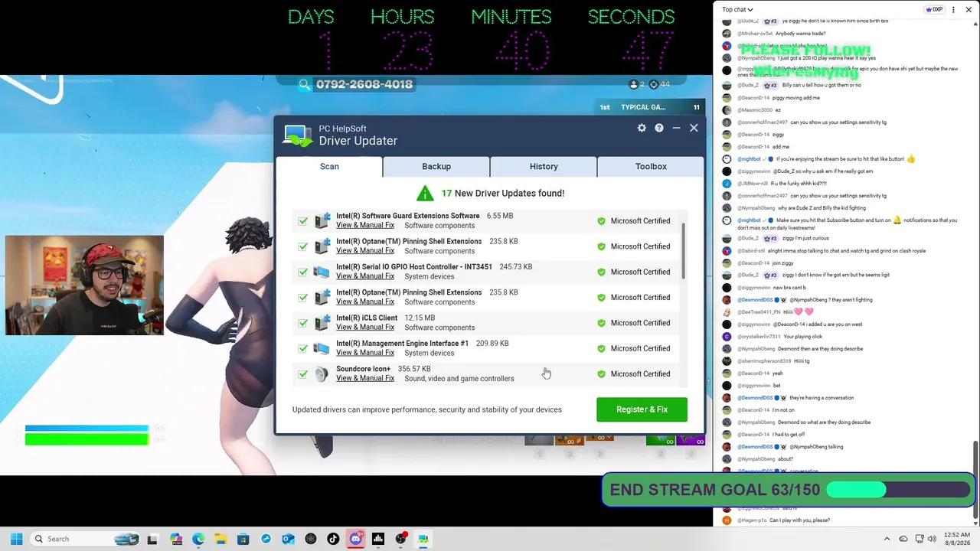Image resolution: width=980 pixels, height=551 pixels.
Task: Open View & Manual Fix for Serial IO GPIO
Action: tap(365, 276)
